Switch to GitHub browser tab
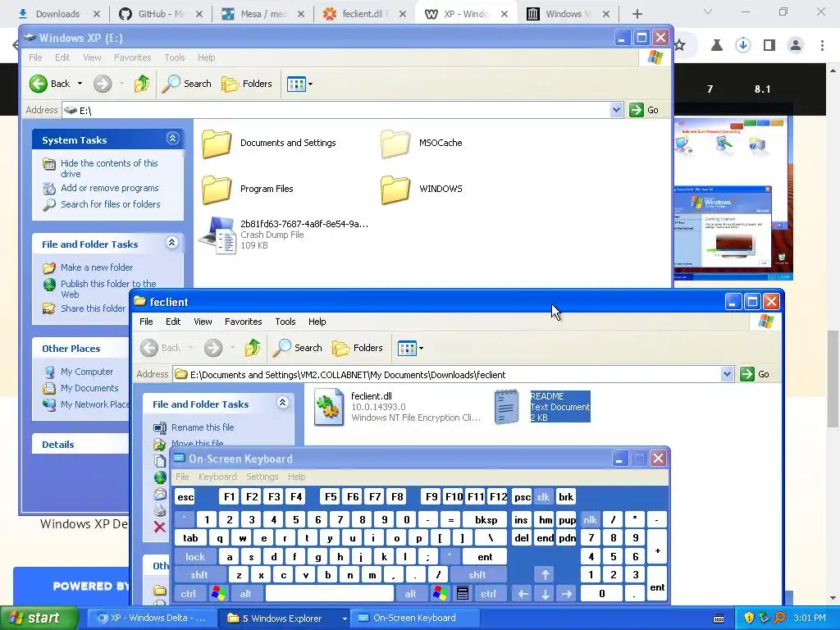 [x=161, y=14]
